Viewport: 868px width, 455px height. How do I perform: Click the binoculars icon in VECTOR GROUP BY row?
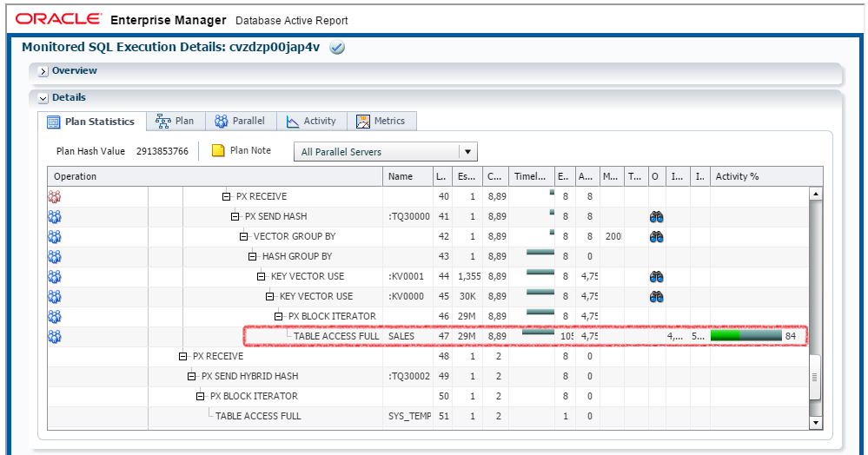pos(657,236)
